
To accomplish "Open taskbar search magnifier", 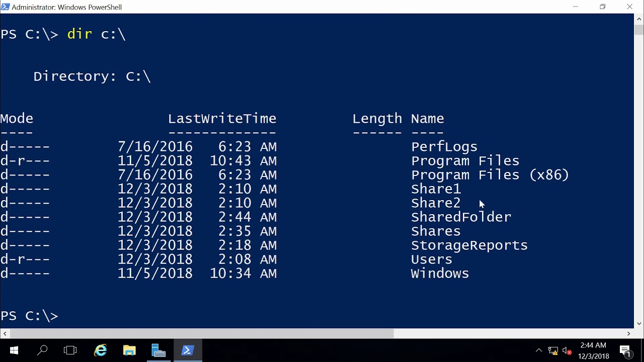I will (42, 350).
